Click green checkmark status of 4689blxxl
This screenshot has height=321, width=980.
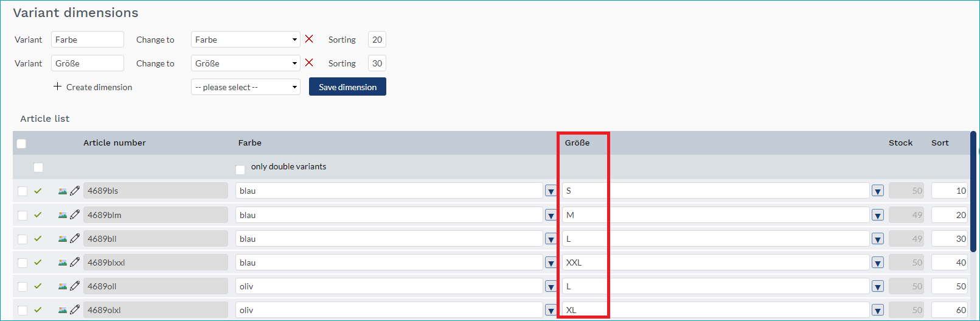pos(38,262)
